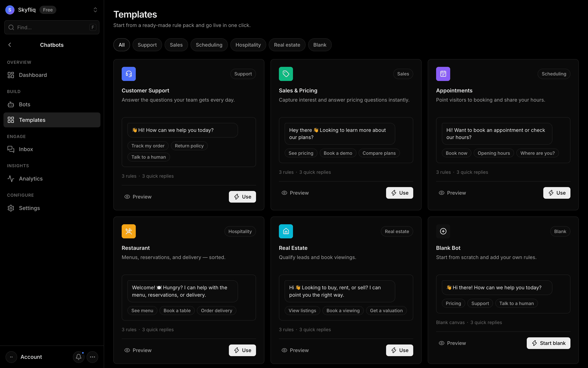588x368 pixels.
Task: Click Talk to a human in Customer Support
Action: pos(148,157)
